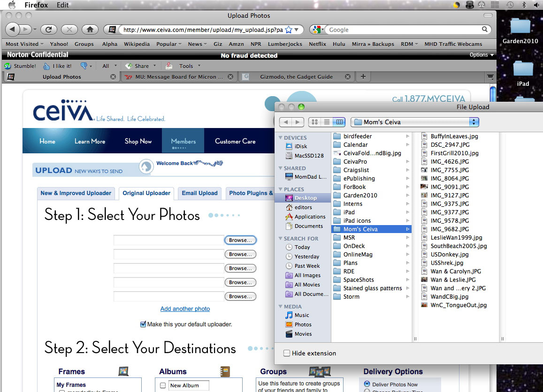Click the last Browse... button
The height and width of the screenshot is (392, 543).
coord(240,296)
